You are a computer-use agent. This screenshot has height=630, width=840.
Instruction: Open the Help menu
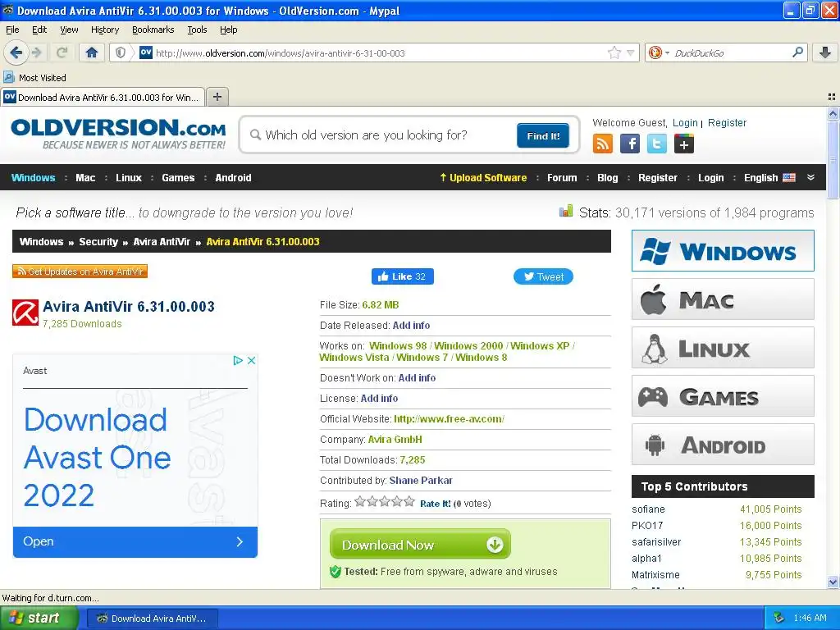[x=229, y=30]
